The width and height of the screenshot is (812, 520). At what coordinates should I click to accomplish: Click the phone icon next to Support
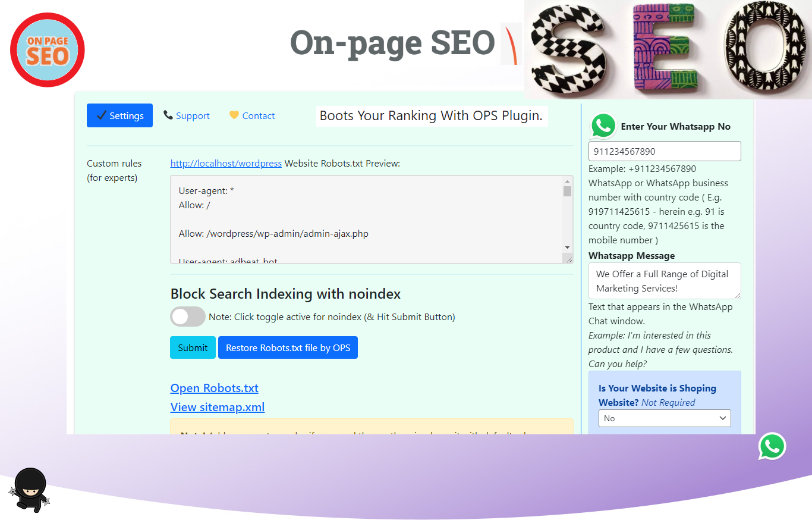(168, 115)
